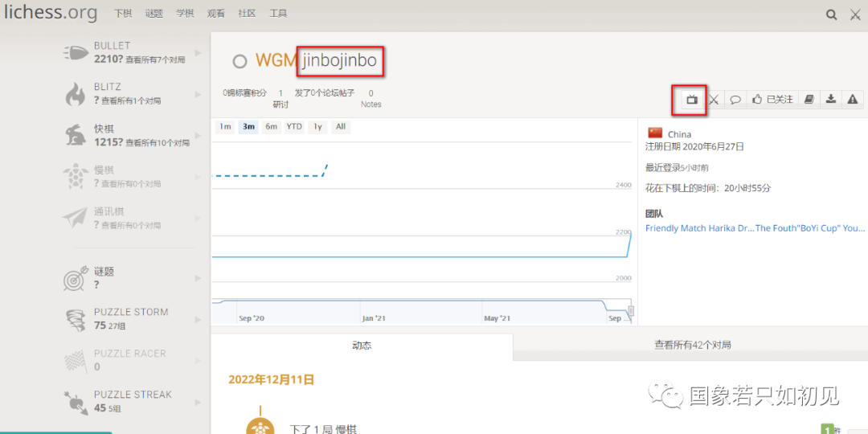
Task: Download jinbojinbo's games with download icon
Action: point(830,100)
